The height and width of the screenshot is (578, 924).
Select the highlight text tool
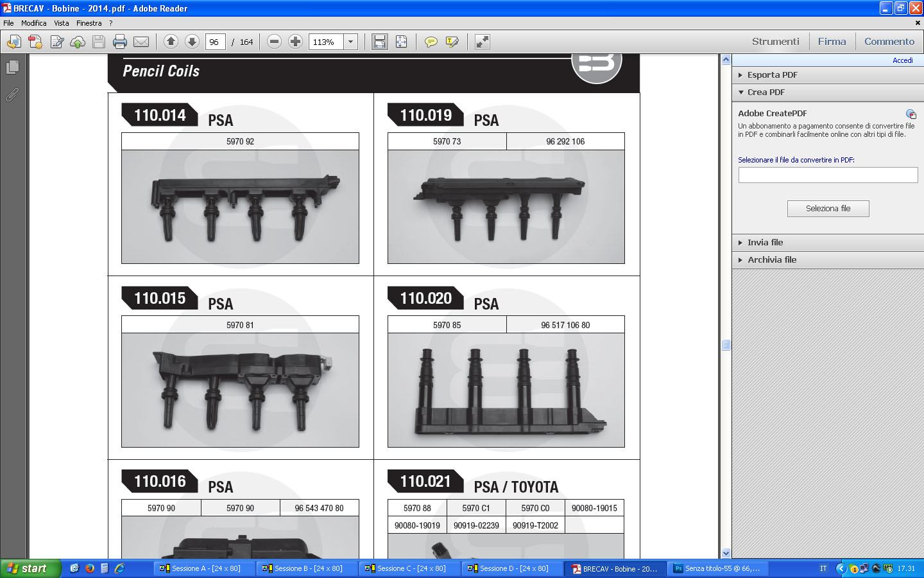coord(452,42)
